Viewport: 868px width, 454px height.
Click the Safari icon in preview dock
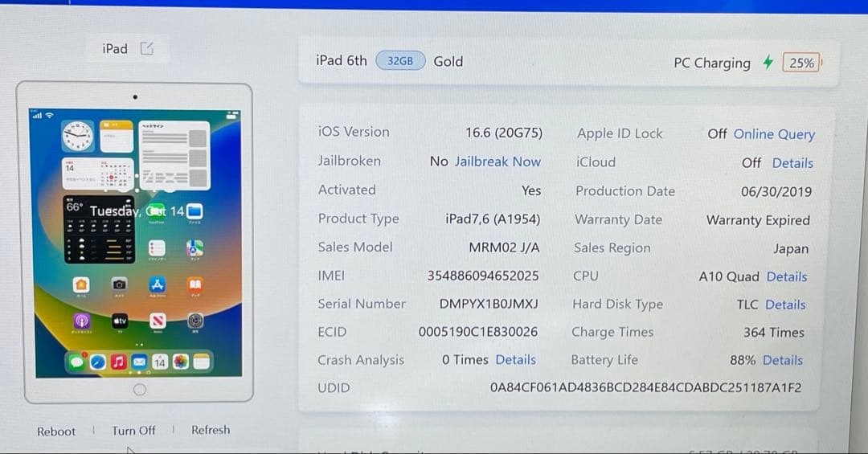coord(98,362)
